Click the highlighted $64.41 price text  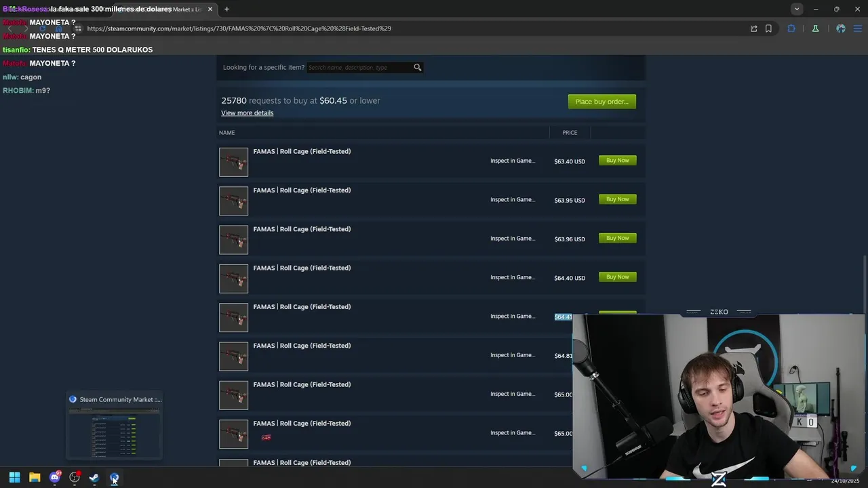pos(564,317)
